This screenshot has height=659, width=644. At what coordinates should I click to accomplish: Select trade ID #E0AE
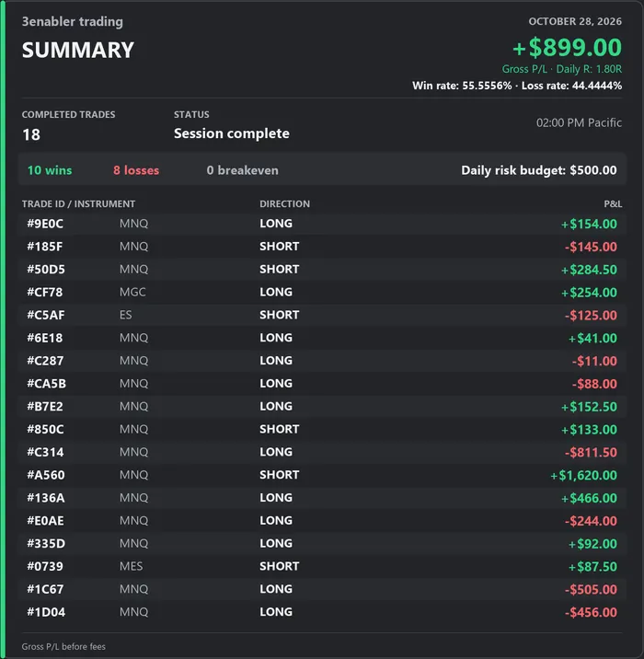pyautogui.click(x=45, y=521)
